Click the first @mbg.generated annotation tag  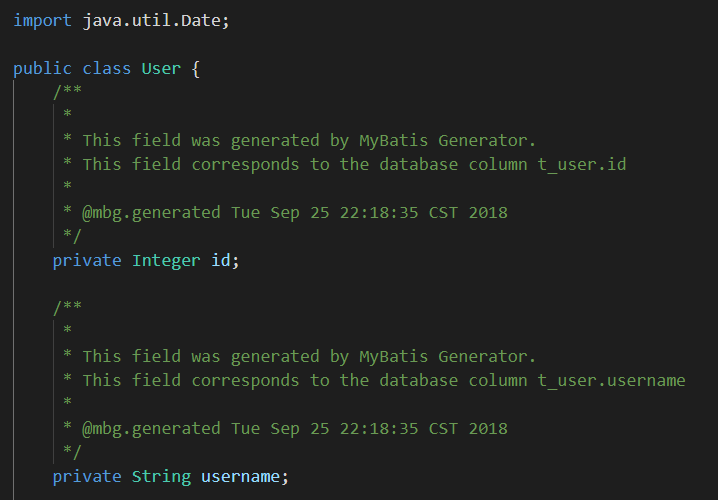point(151,212)
